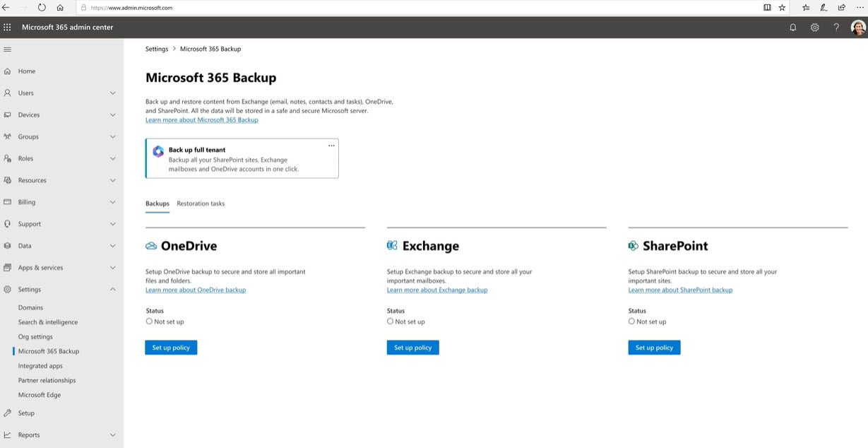Image resolution: width=868 pixels, height=448 pixels.
Task: Click the browser refresh icon
Action: coord(42,8)
